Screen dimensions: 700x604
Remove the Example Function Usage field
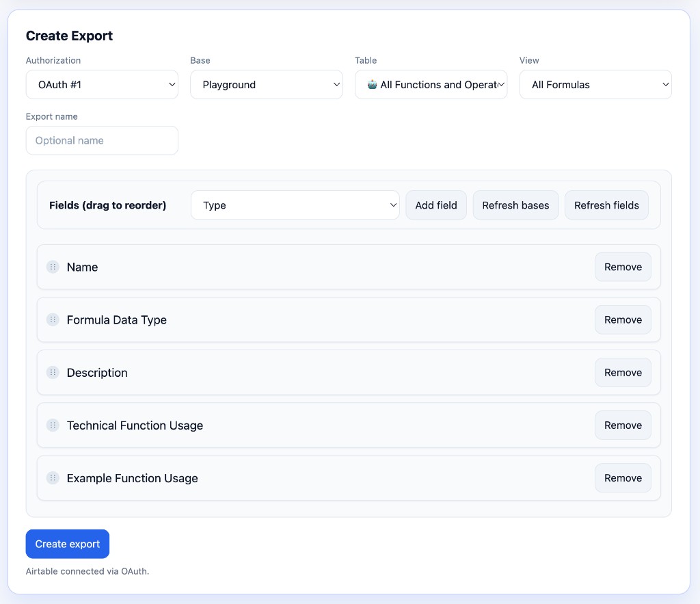(x=622, y=477)
